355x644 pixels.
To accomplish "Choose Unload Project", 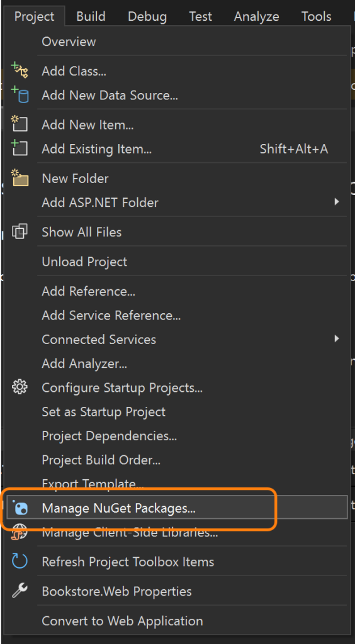I will coord(177,262).
